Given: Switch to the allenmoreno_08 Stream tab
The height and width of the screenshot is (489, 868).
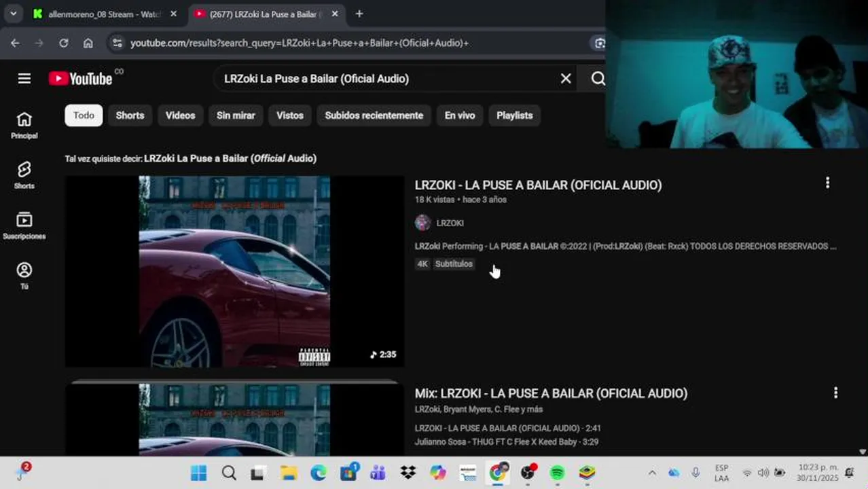Looking at the screenshot, I should click(105, 14).
